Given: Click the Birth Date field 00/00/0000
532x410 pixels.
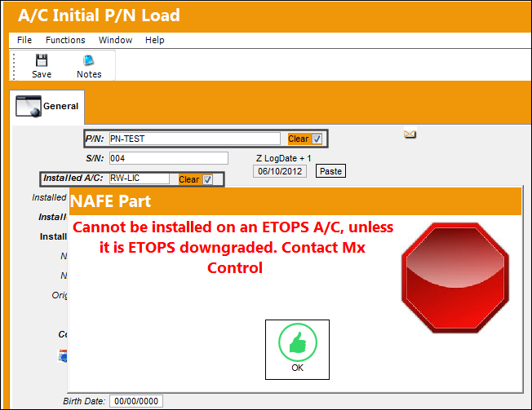Looking at the screenshot, I should click(136, 401).
